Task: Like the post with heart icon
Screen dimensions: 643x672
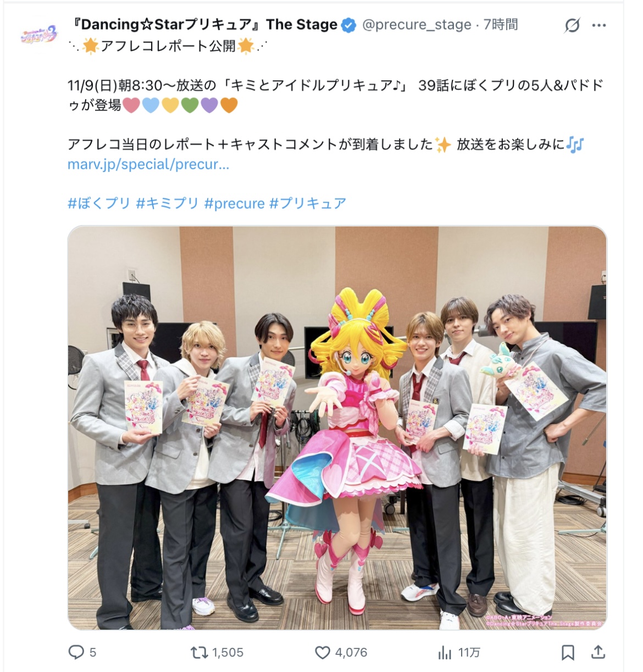Action: click(x=323, y=652)
